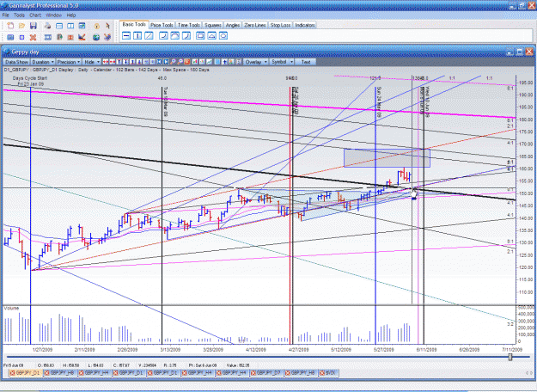Switch to the Stop Loss tab
Screen dimensions: 537x392
280,25
